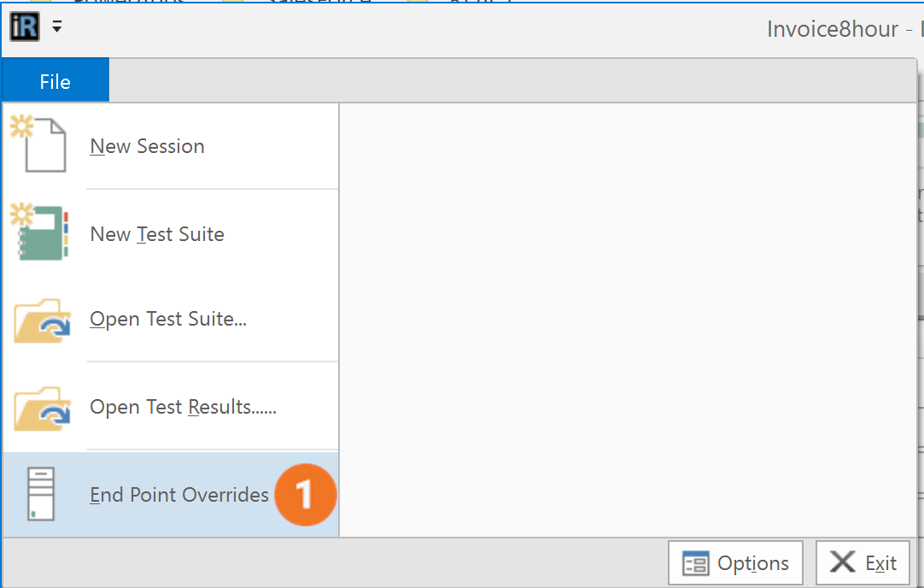The height and width of the screenshot is (588, 924).
Task: Choose the Open Test Results menu text
Action: click(183, 408)
